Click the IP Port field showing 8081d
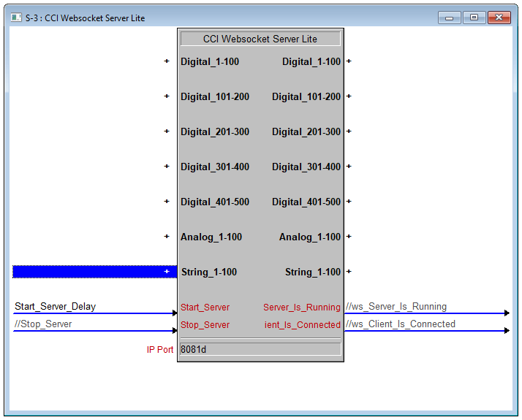The height and width of the screenshot is (420, 522). (x=260, y=349)
